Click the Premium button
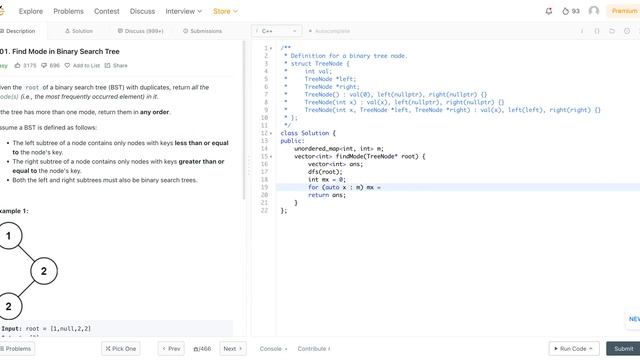 click(x=624, y=11)
